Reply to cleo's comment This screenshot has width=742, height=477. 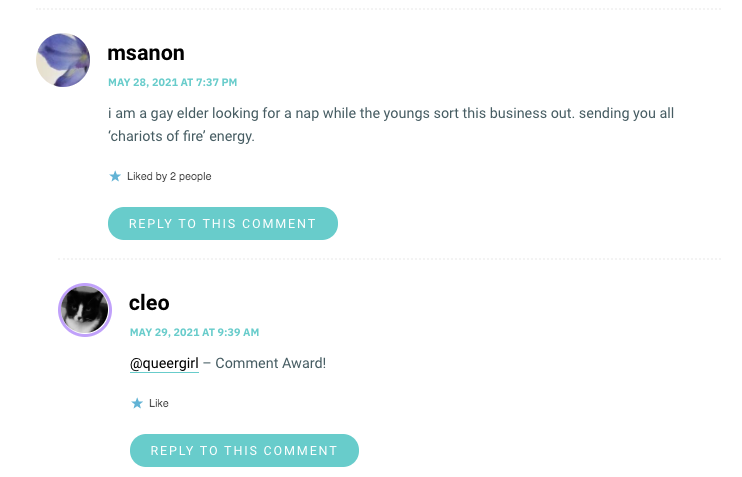coord(244,450)
